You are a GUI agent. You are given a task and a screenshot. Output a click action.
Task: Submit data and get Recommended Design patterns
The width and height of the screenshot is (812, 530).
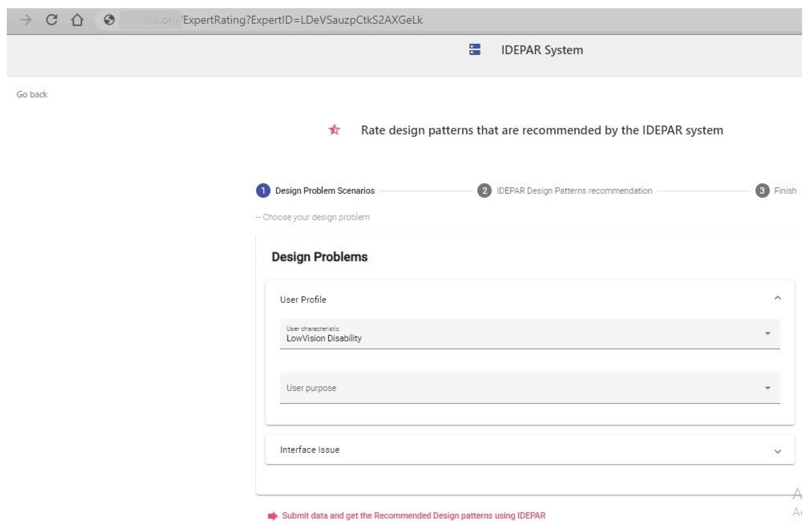pyautogui.click(x=414, y=515)
